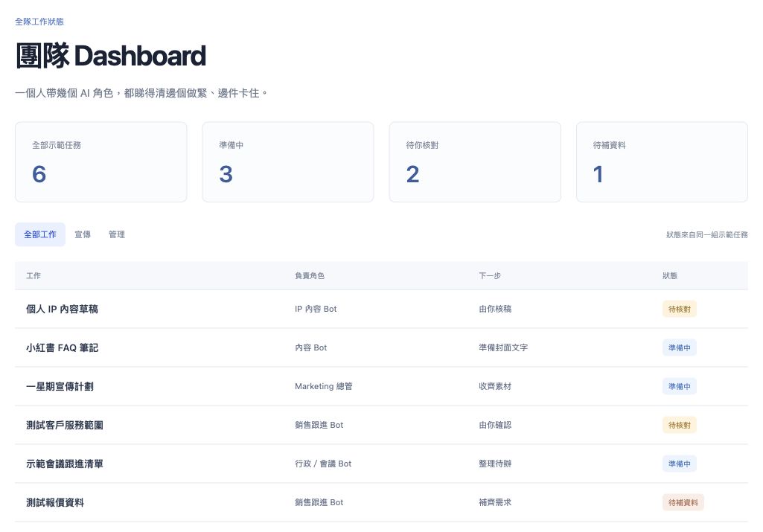Click the 準備封面文字 next-step cell
This screenshot has height=532, width=763.
[x=503, y=347]
